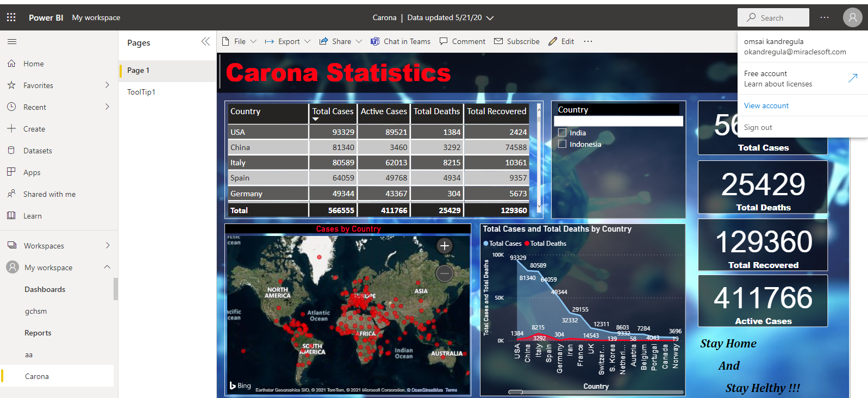Image resolution: width=868 pixels, height=398 pixels.
Task: Expand the Workspaces flyout chevron
Action: (108, 246)
